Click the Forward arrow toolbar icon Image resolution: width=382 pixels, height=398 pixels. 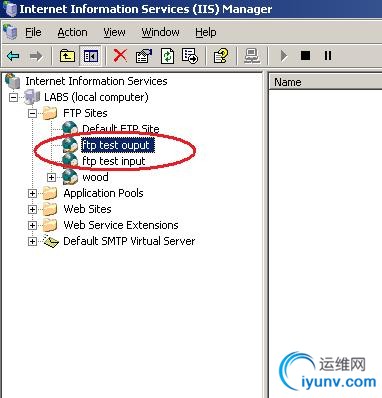[36, 56]
